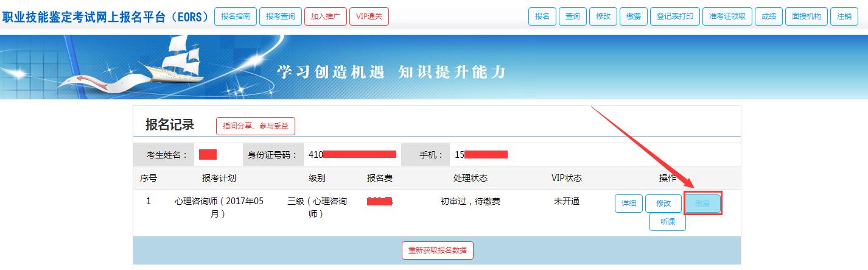Screen dimensions: 868x270
Task: Go to 查询 in the top navigation
Action: pyautogui.click(x=573, y=16)
